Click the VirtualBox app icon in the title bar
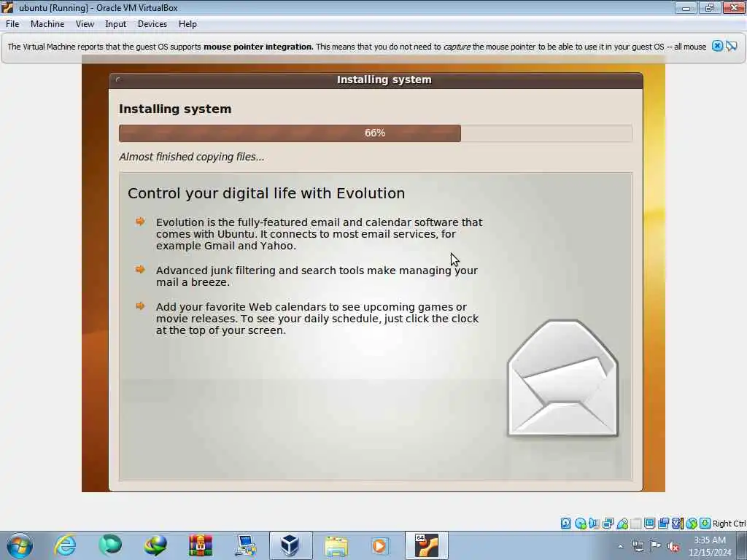The width and height of the screenshot is (747, 560). 7,7
